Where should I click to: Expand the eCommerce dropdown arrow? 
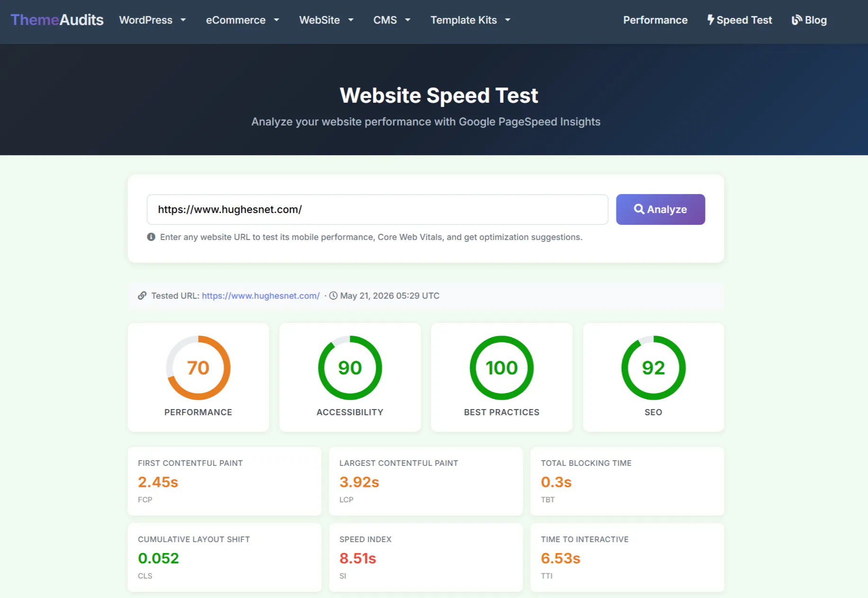click(x=276, y=20)
